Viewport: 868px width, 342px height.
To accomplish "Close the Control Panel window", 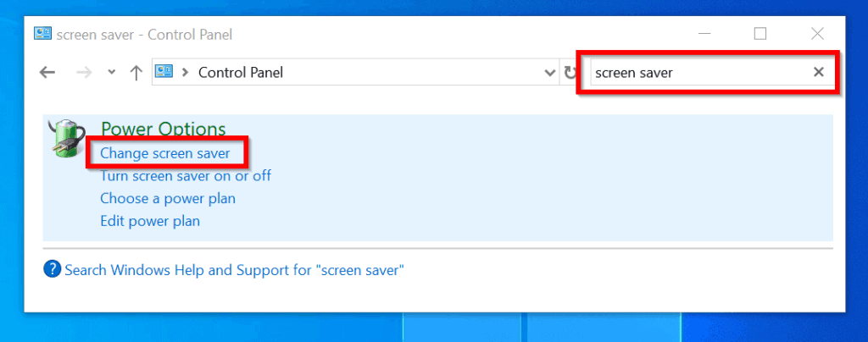I will click(818, 34).
